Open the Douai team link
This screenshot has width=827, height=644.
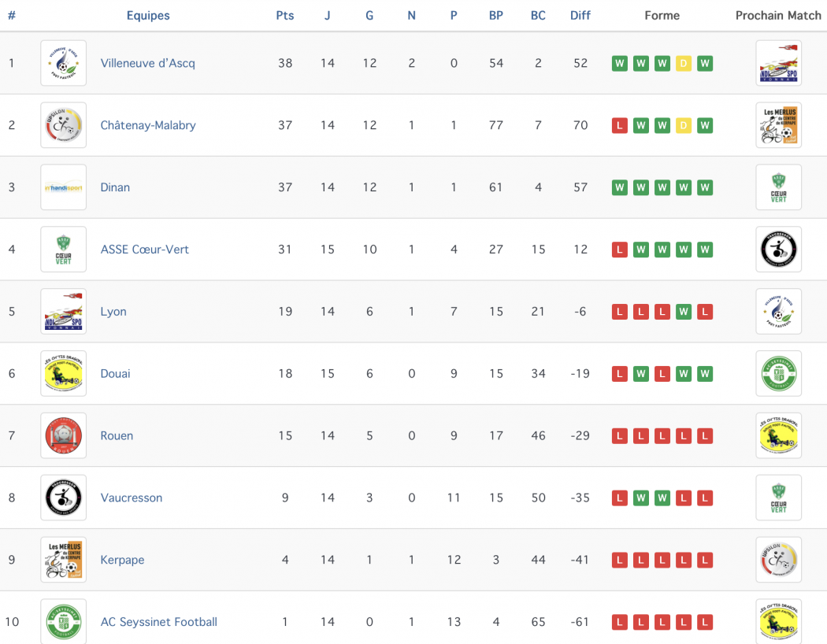pos(115,374)
